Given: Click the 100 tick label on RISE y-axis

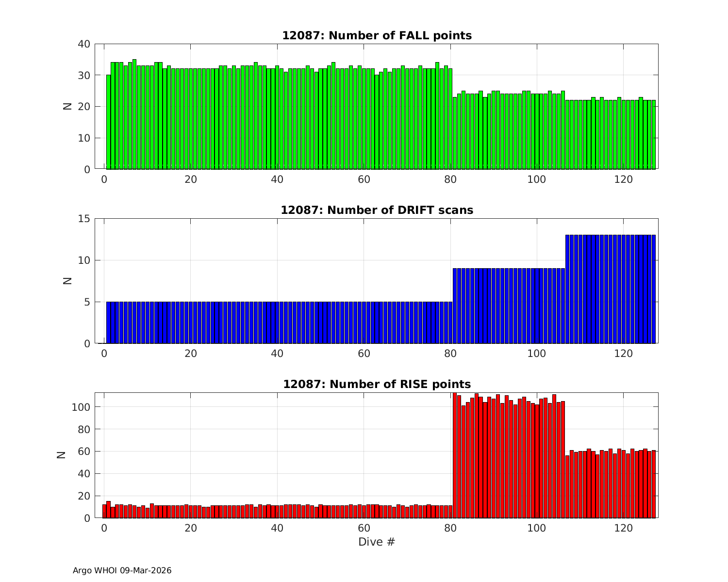Looking at the screenshot, I should click(x=81, y=407).
